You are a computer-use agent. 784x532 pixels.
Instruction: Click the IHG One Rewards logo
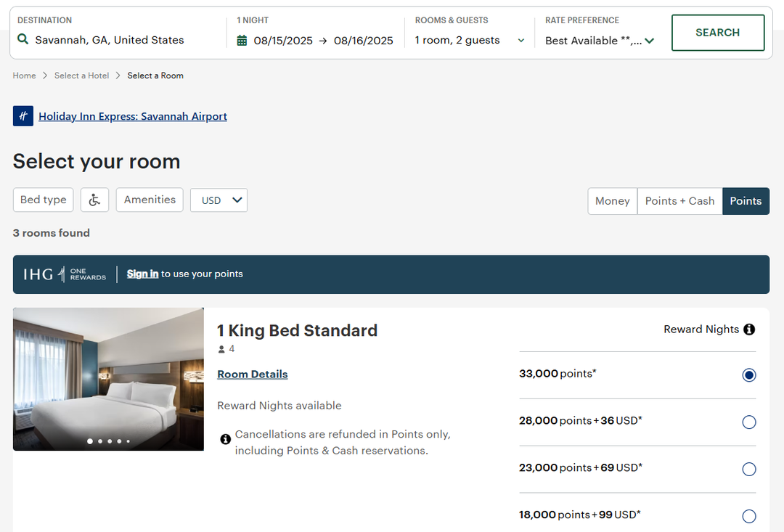click(x=65, y=274)
